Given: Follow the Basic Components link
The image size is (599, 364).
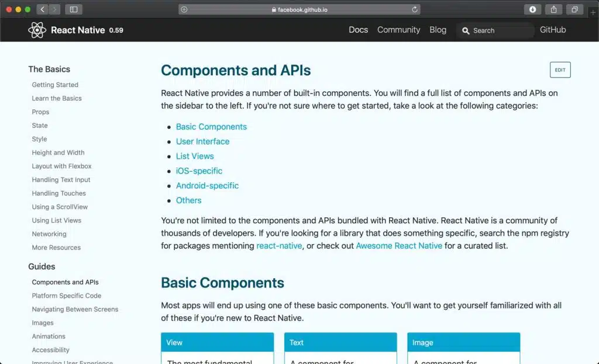Looking at the screenshot, I should click(211, 127).
